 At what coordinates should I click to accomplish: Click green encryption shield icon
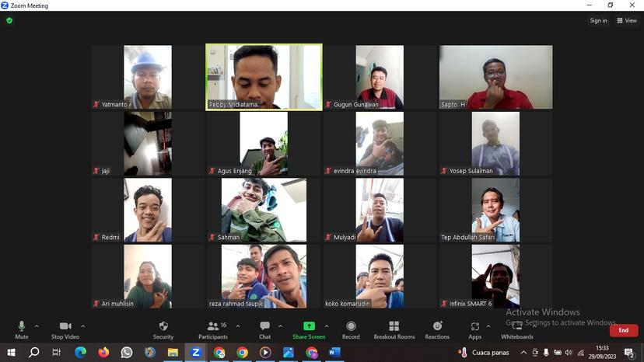pos(9,20)
